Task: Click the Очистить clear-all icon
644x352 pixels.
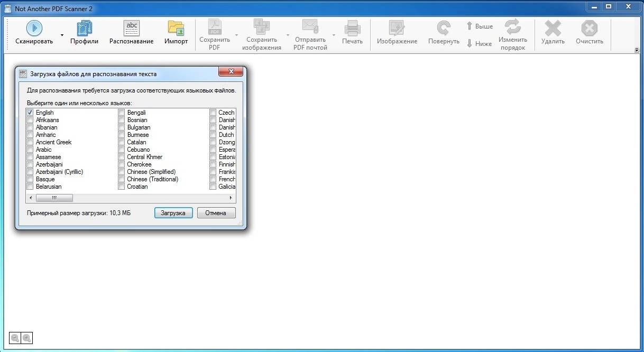Action: point(589,28)
